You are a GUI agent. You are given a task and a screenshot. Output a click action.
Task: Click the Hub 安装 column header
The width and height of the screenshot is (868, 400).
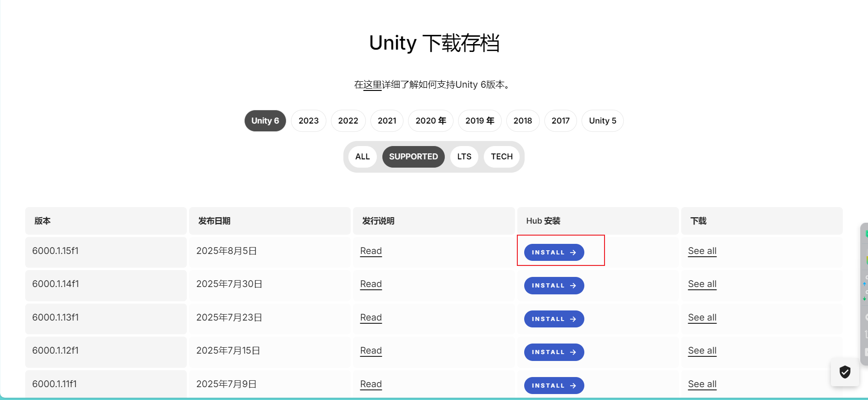point(598,221)
